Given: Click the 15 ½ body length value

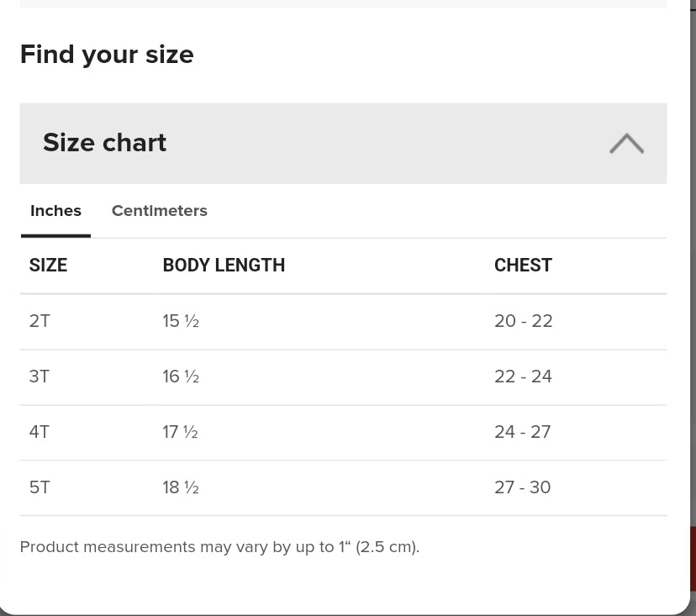Looking at the screenshot, I should pyautogui.click(x=181, y=321).
